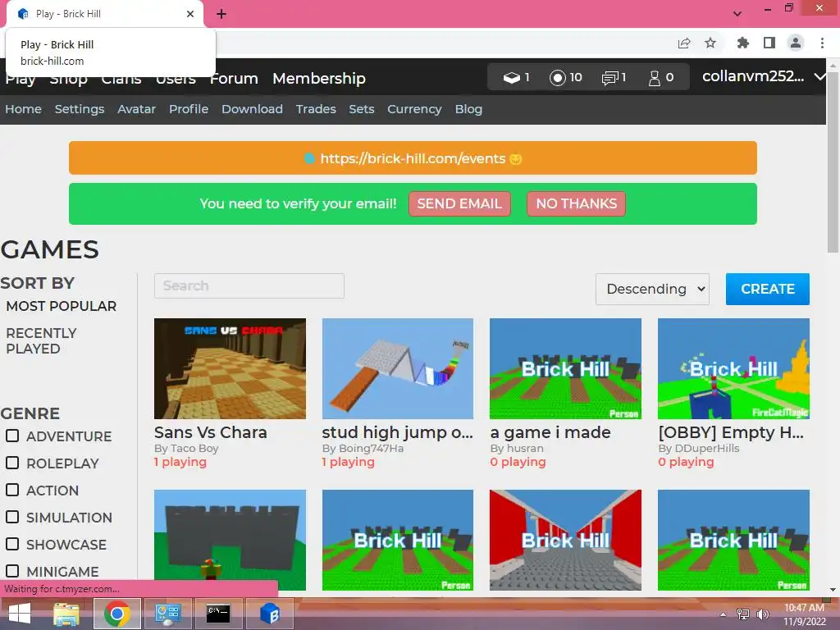This screenshot has width=840, height=630.
Task: Tick the Action genre checkbox
Action: pyautogui.click(x=12, y=490)
